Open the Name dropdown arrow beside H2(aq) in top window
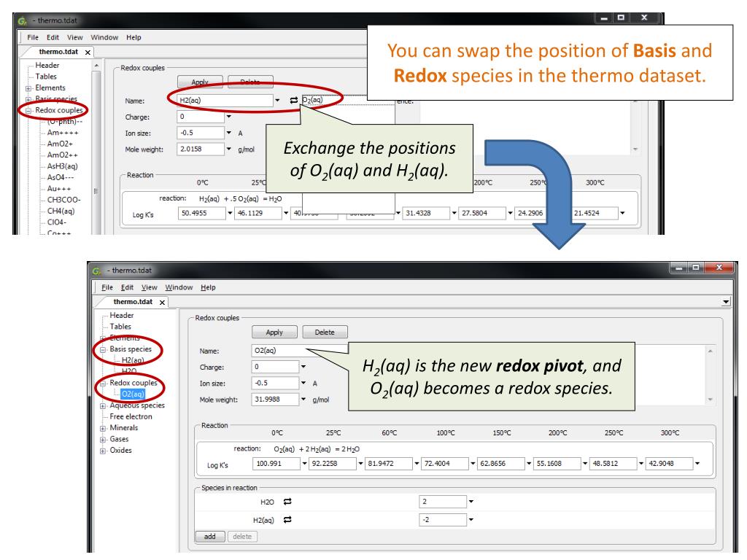 [x=277, y=100]
